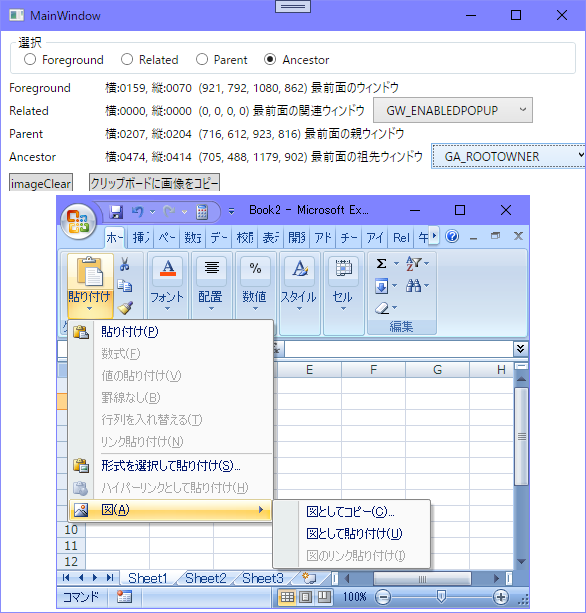
Task: Choose 図としてコピー(C)... in submenu
Action: (351, 512)
